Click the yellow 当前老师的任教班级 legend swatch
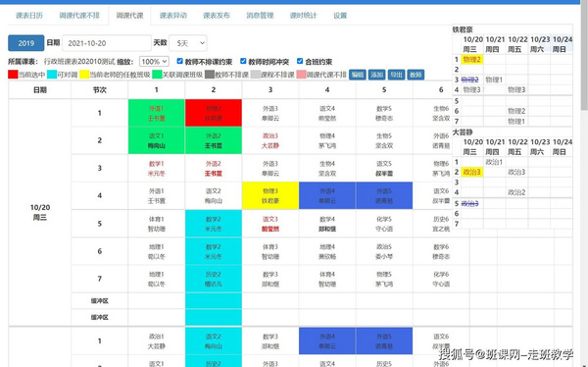The height and width of the screenshot is (367, 588). tap(84, 75)
